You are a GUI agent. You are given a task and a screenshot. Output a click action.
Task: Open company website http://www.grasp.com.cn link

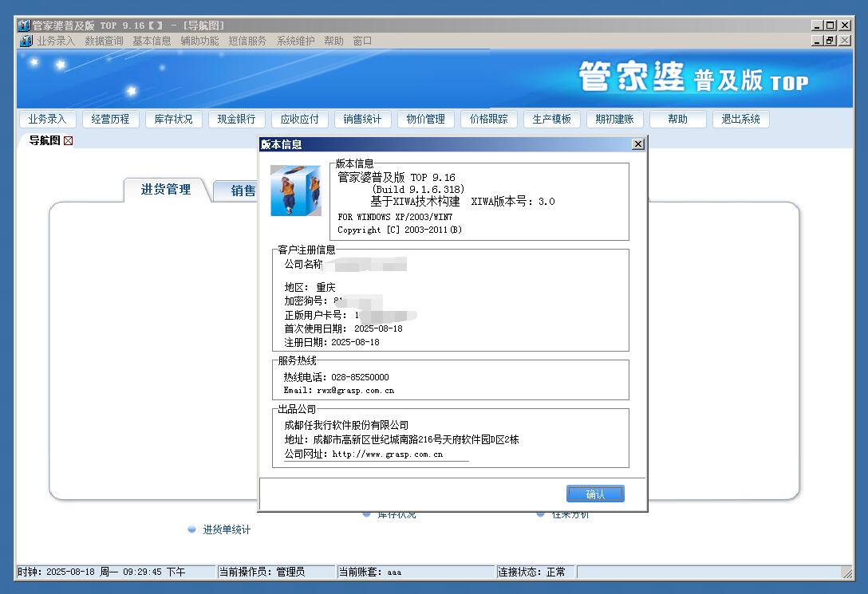[x=388, y=454]
